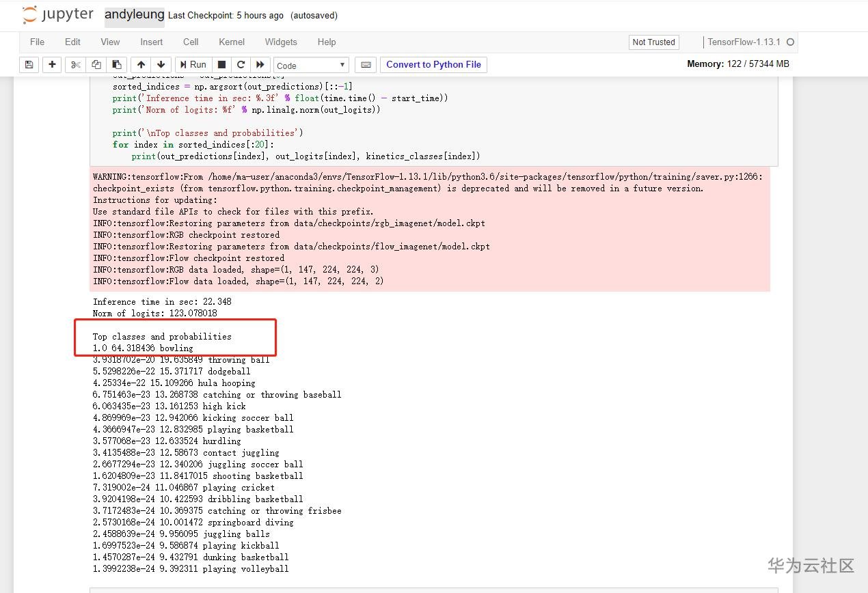The height and width of the screenshot is (593, 868).
Task: Insert a new cell below with plus icon
Action: click(52, 65)
